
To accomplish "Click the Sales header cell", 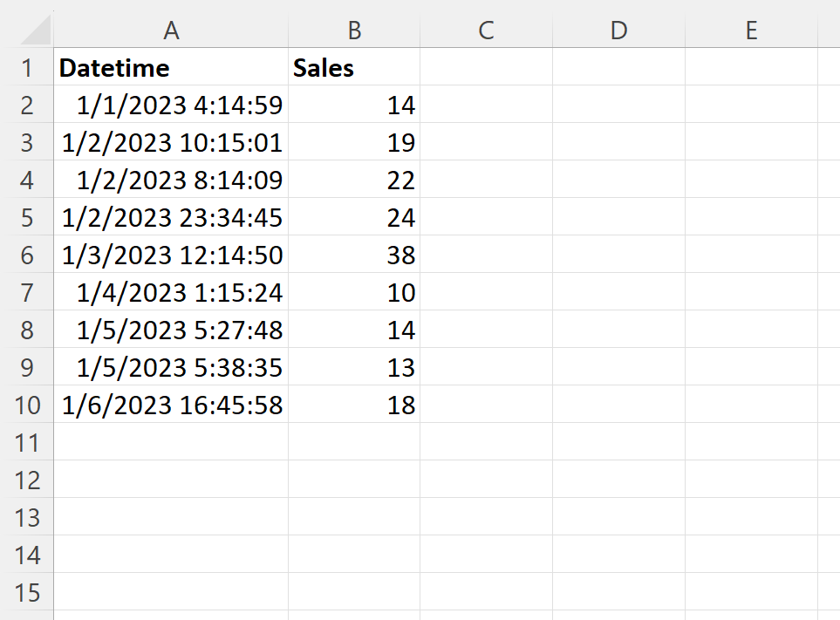I will pyautogui.click(x=353, y=67).
